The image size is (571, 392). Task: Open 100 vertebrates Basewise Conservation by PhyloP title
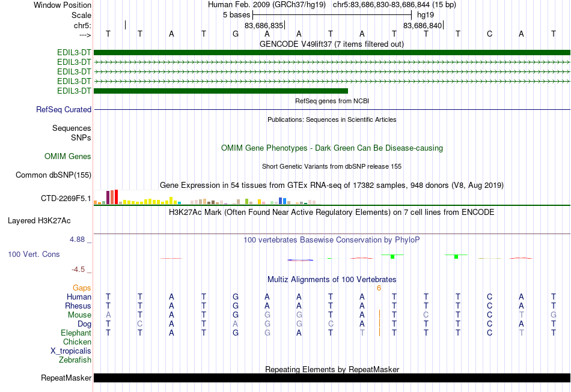click(332, 240)
